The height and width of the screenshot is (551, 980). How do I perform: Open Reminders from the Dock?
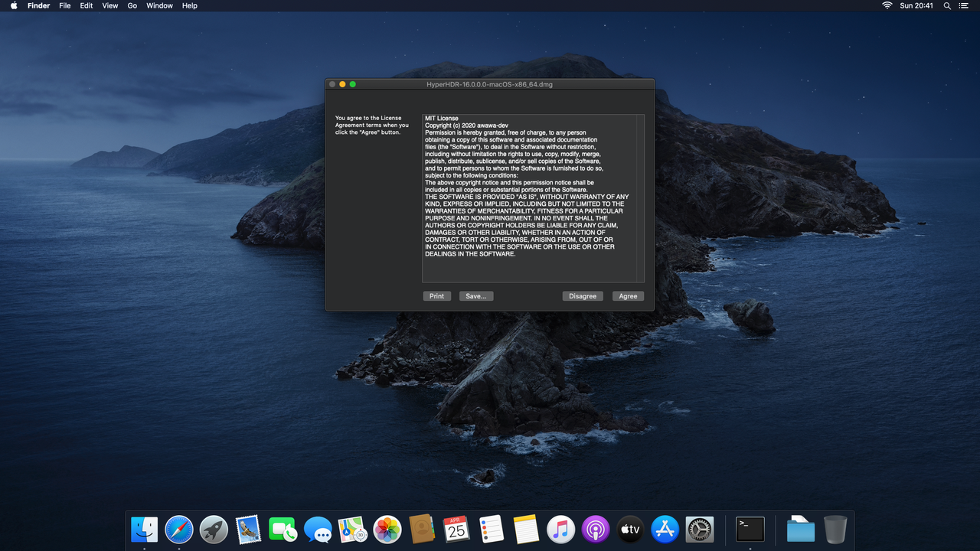coord(492,529)
